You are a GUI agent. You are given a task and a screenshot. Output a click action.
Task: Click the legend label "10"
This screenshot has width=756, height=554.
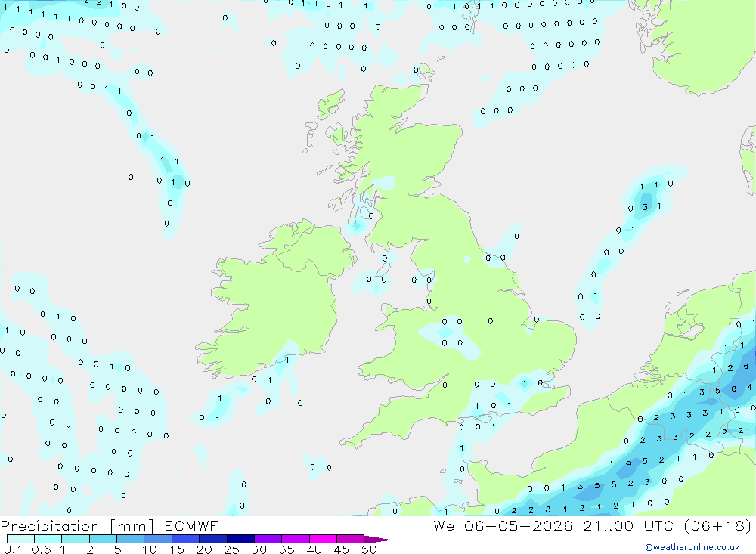tap(150, 549)
